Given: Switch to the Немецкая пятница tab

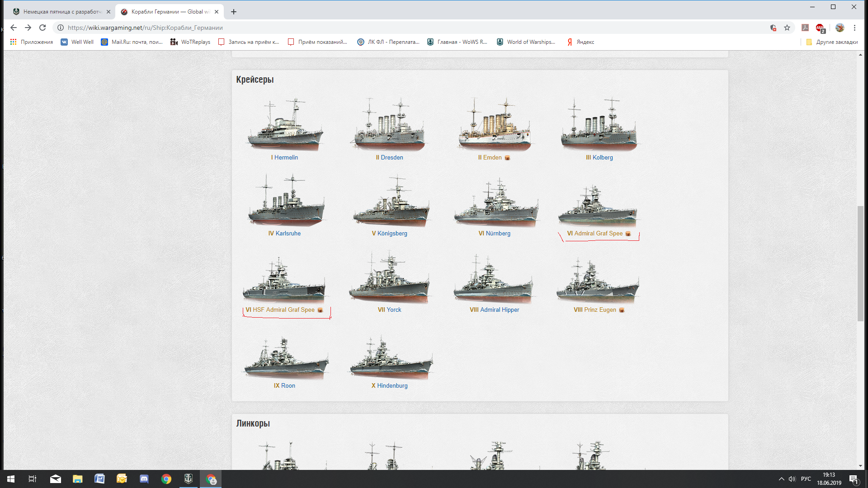Looking at the screenshot, I should (x=61, y=12).
